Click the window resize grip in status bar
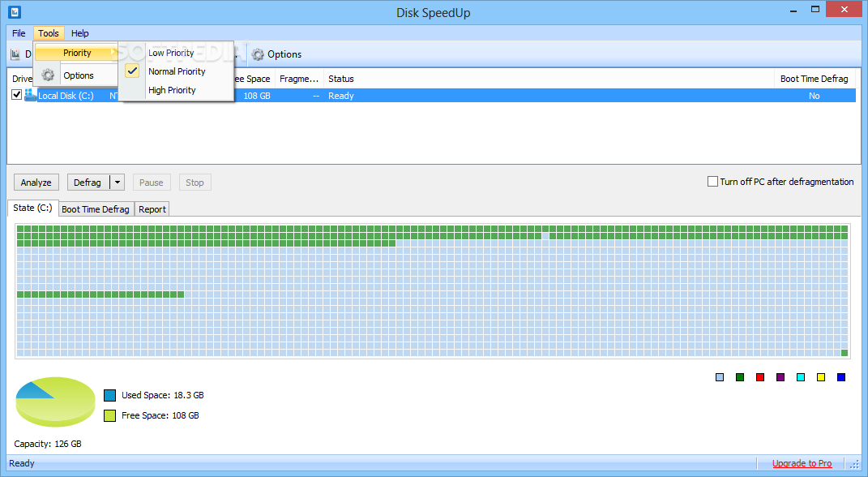This screenshot has width=868, height=477. (x=855, y=464)
